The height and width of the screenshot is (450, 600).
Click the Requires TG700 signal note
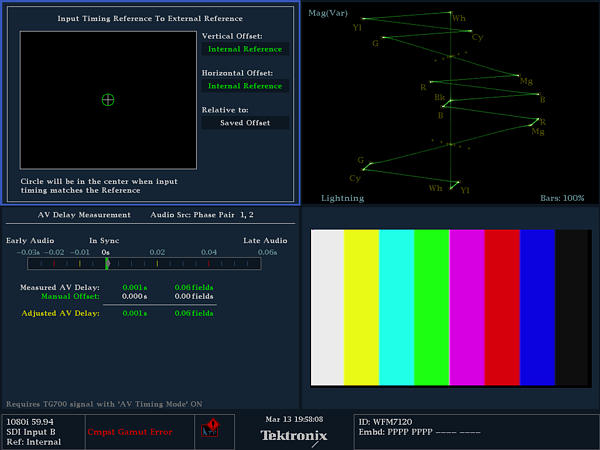point(104,404)
